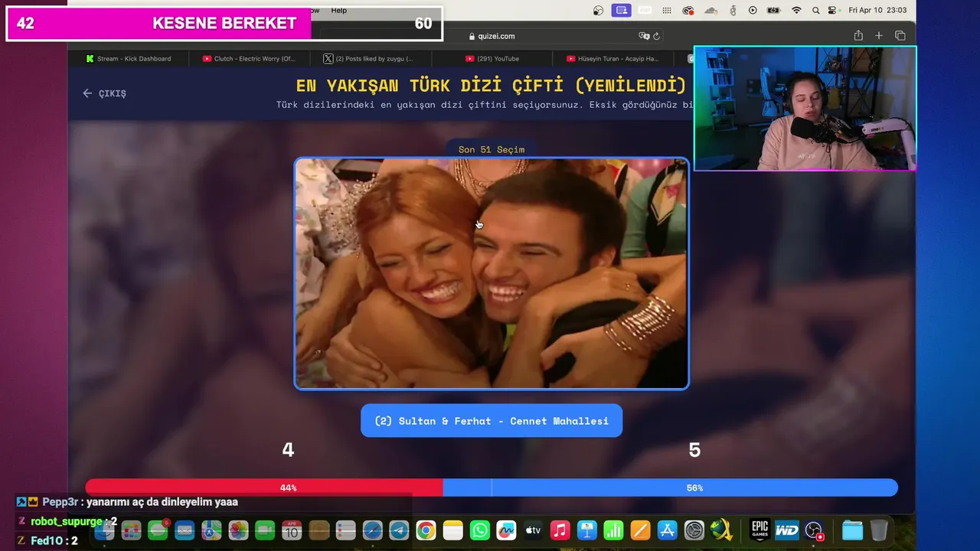Open WhatsApp from the dock
This screenshot has width=980, height=551.
point(480,530)
